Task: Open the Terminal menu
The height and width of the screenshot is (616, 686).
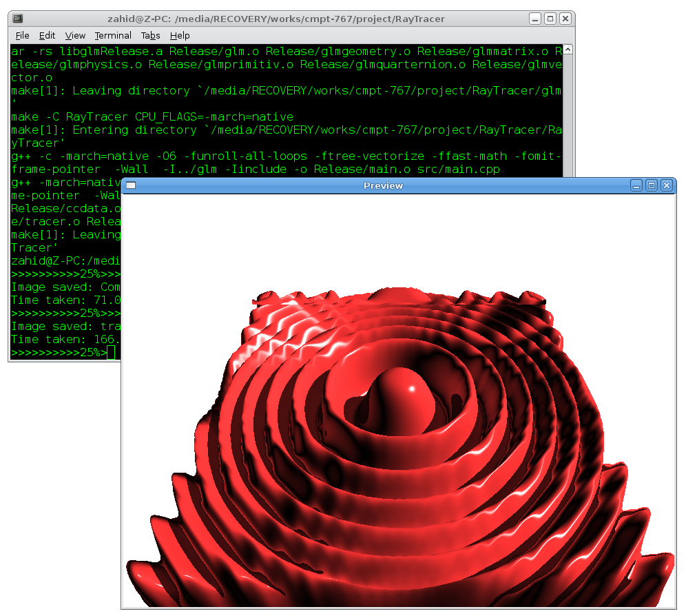Action: coord(113,35)
